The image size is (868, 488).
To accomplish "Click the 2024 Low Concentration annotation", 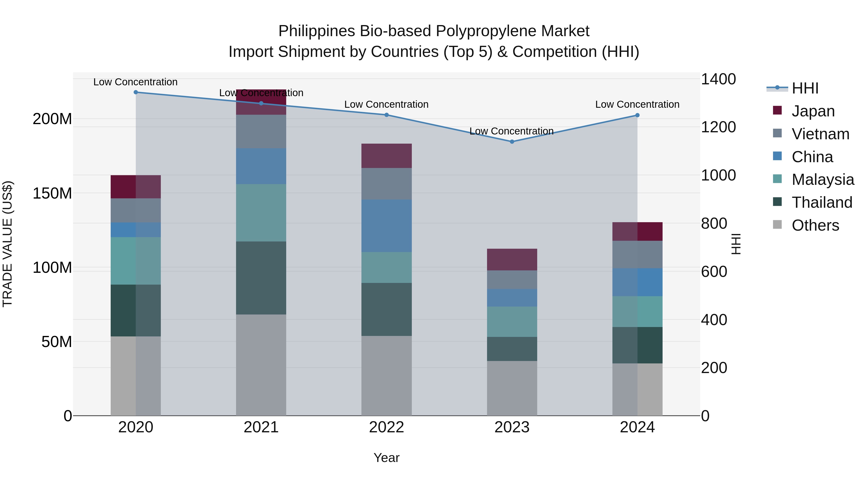I will click(637, 104).
